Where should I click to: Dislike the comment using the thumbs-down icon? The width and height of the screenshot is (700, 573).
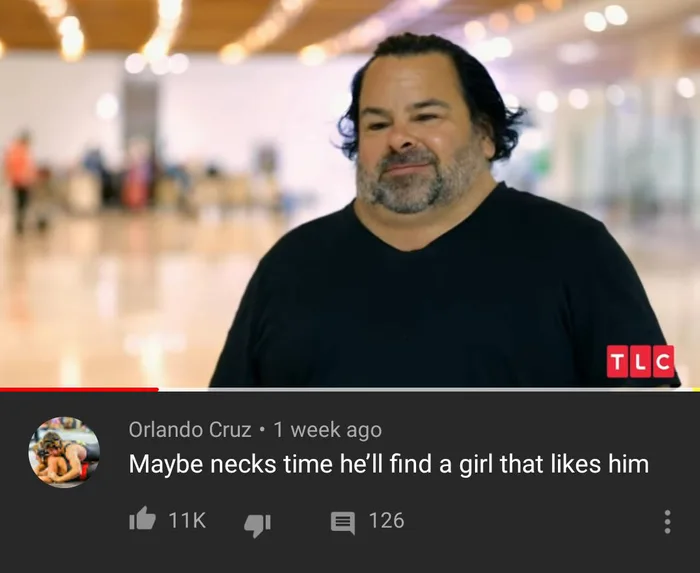click(257, 524)
